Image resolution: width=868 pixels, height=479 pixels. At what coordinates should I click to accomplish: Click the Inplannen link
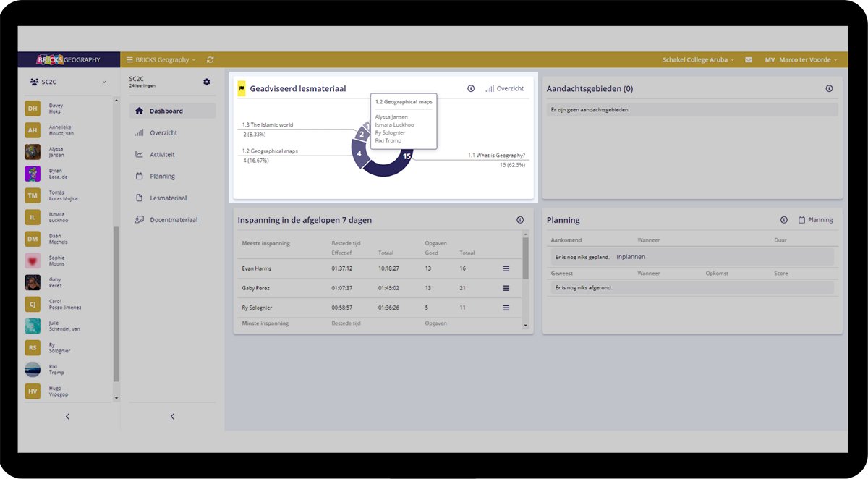pos(631,257)
